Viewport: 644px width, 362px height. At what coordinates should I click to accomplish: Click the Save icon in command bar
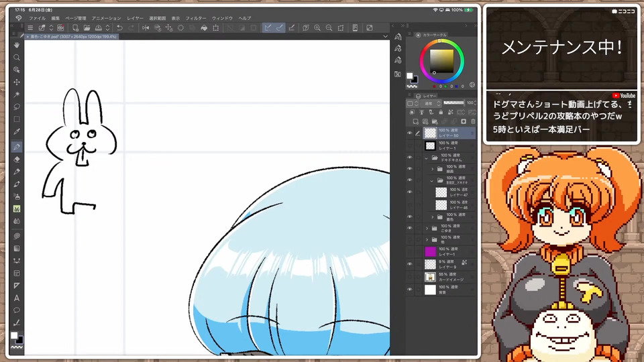(99, 28)
